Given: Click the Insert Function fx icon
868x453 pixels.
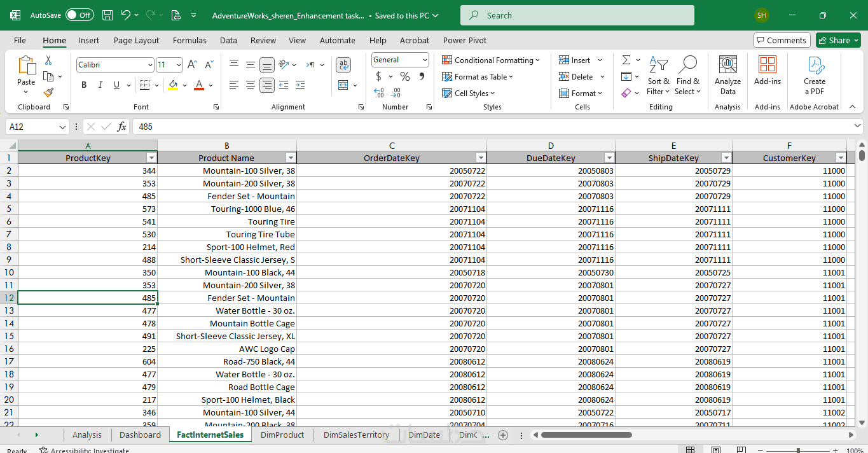Looking at the screenshot, I should click(x=122, y=127).
